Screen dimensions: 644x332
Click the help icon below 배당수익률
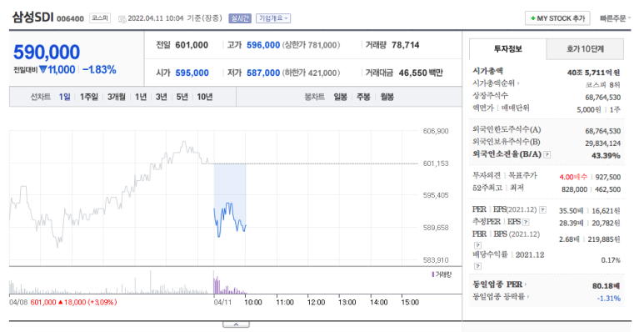pyautogui.click(x=477, y=266)
